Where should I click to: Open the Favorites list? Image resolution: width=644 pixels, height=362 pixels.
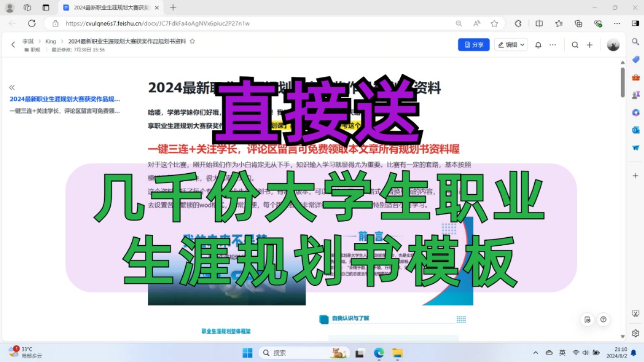[559, 23]
